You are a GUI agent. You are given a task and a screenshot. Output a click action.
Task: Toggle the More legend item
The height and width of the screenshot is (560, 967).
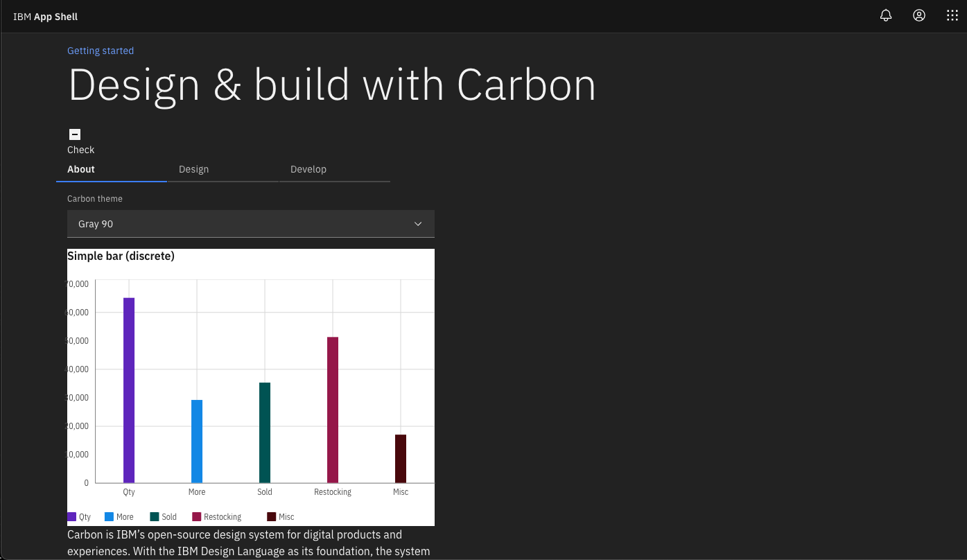click(119, 516)
